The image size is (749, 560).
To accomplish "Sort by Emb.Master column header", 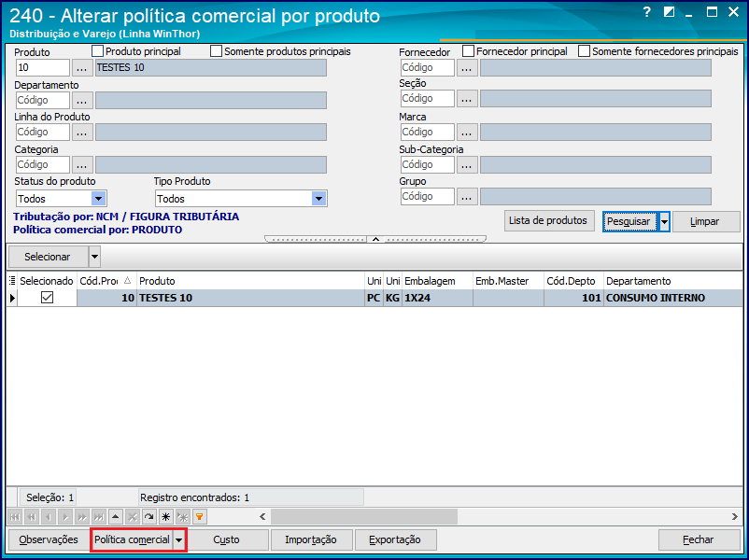I will (508, 281).
